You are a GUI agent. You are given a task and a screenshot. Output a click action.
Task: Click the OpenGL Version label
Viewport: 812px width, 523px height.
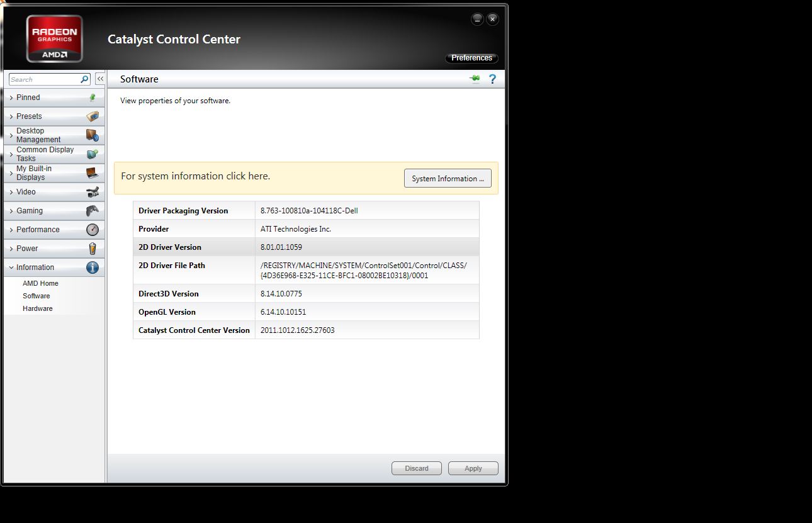tap(167, 312)
